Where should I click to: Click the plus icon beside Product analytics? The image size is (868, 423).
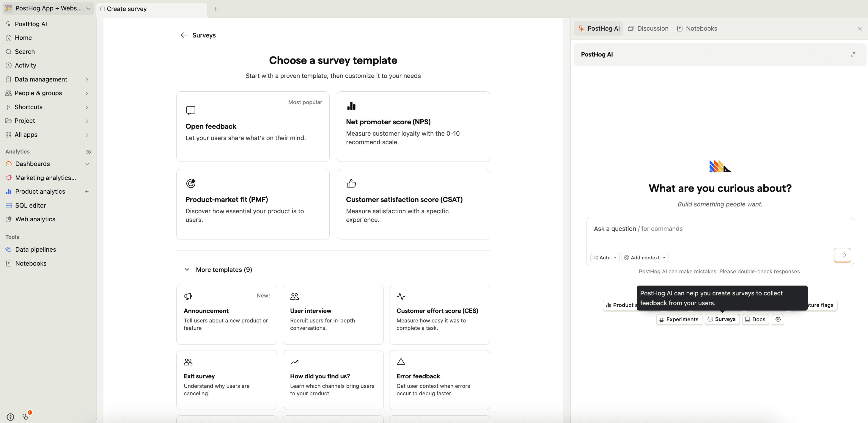(x=87, y=191)
